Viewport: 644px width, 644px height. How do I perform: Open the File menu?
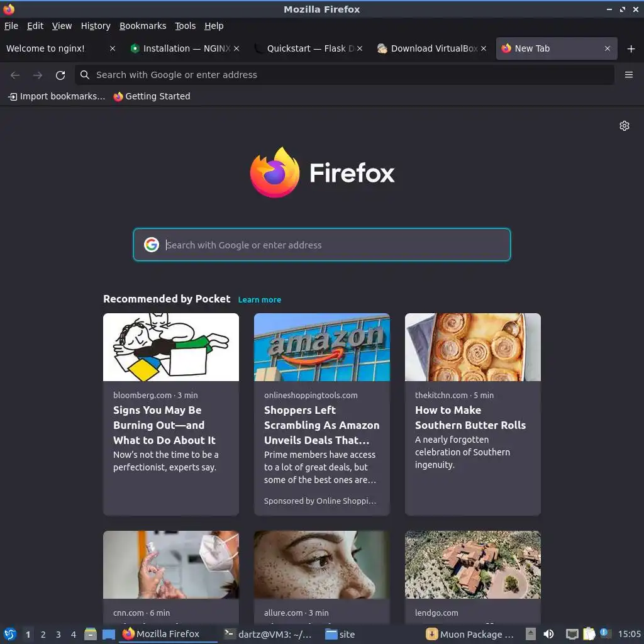coord(11,26)
